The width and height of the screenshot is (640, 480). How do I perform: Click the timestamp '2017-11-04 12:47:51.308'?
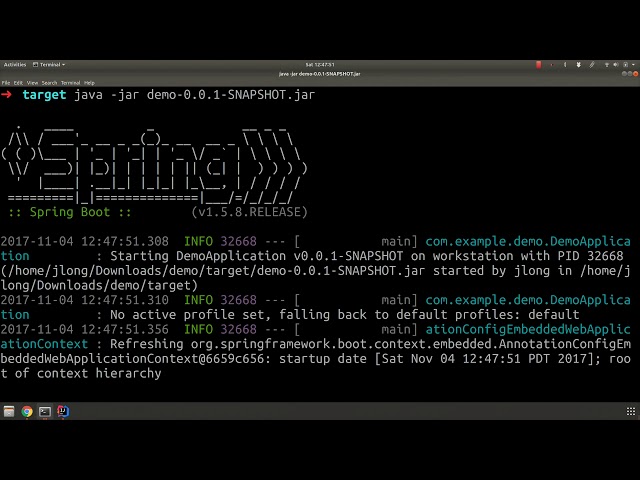(x=84, y=241)
